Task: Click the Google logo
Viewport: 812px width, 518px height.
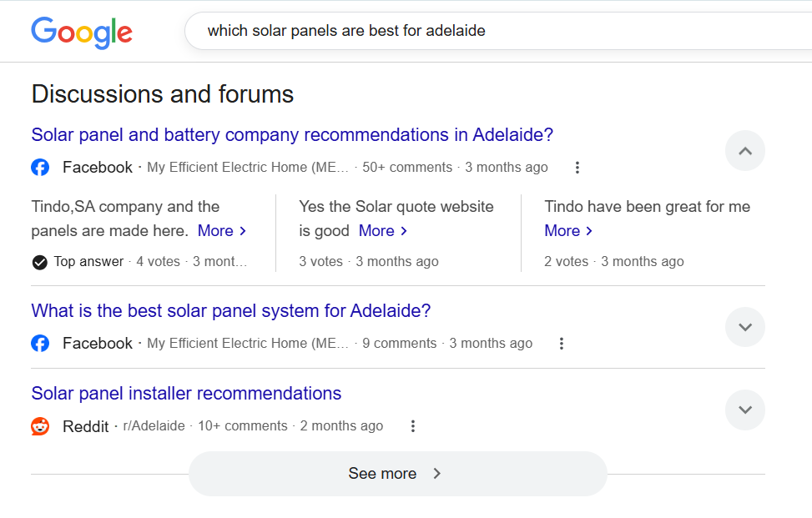Action: pos(81,33)
